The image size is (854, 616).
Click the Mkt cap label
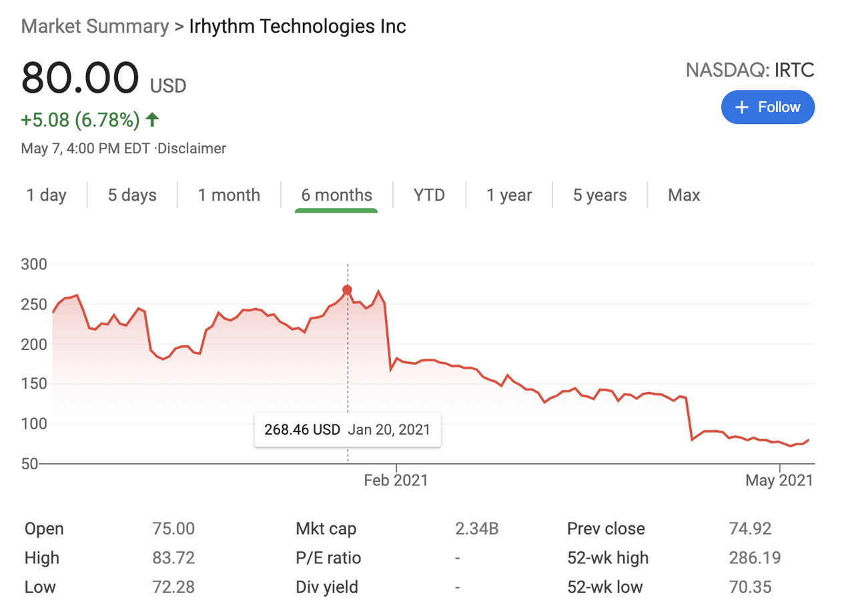pos(326,529)
